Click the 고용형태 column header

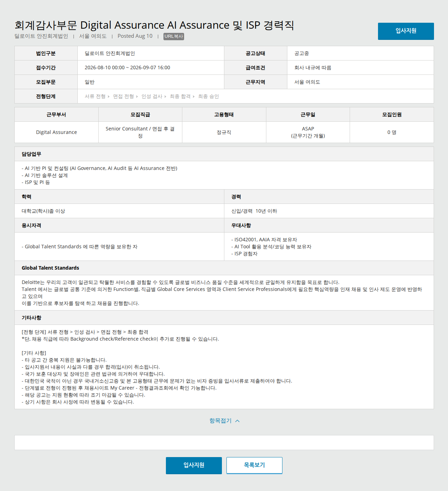pos(224,115)
